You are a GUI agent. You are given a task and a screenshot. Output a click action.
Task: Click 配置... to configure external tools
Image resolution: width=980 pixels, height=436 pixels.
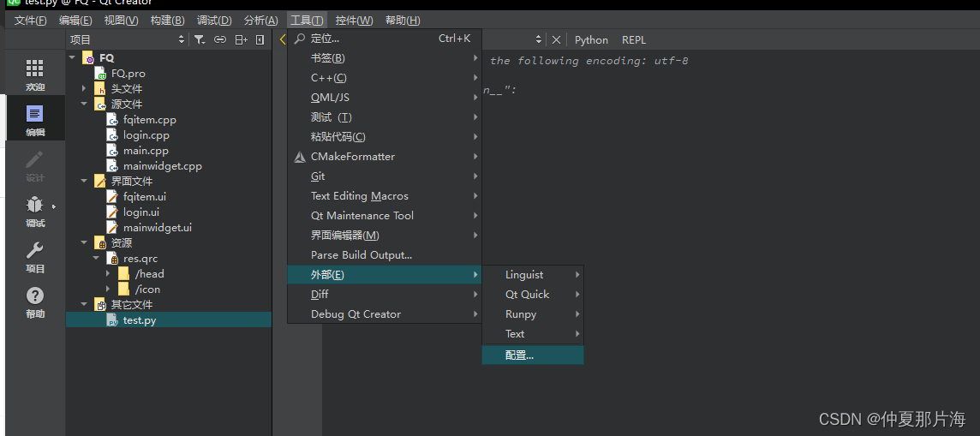click(533, 355)
